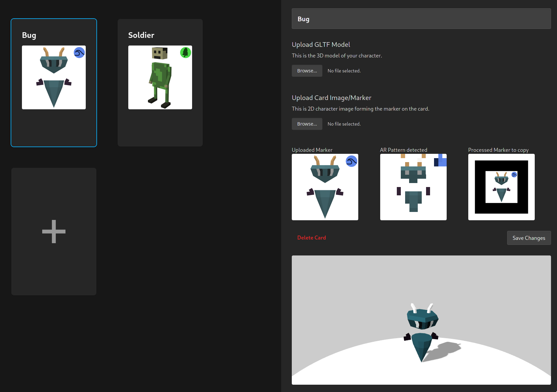Click the wave badge on Uploaded Marker image
Image resolution: width=557 pixels, height=392 pixels.
coord(351,161)
